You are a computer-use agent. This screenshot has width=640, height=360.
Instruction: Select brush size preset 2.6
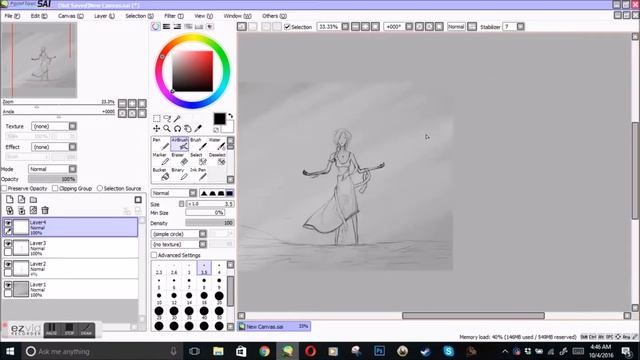[174, 269]
